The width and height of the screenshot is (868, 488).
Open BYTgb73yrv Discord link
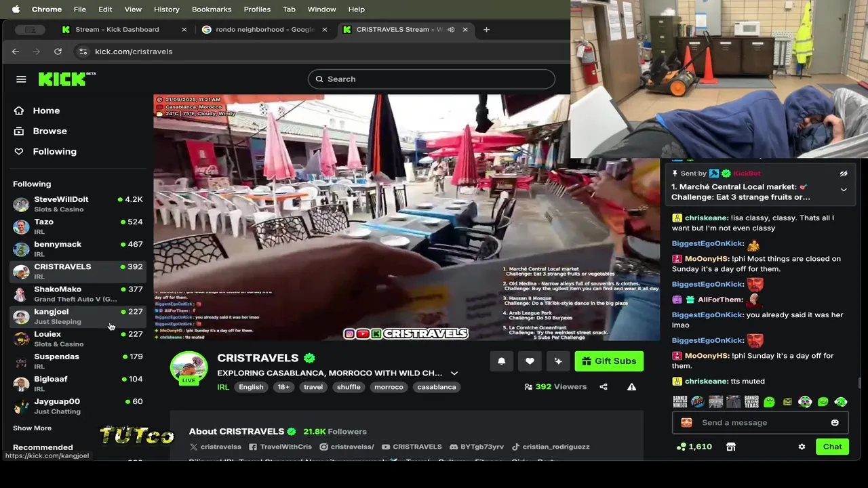pos(477,447)
